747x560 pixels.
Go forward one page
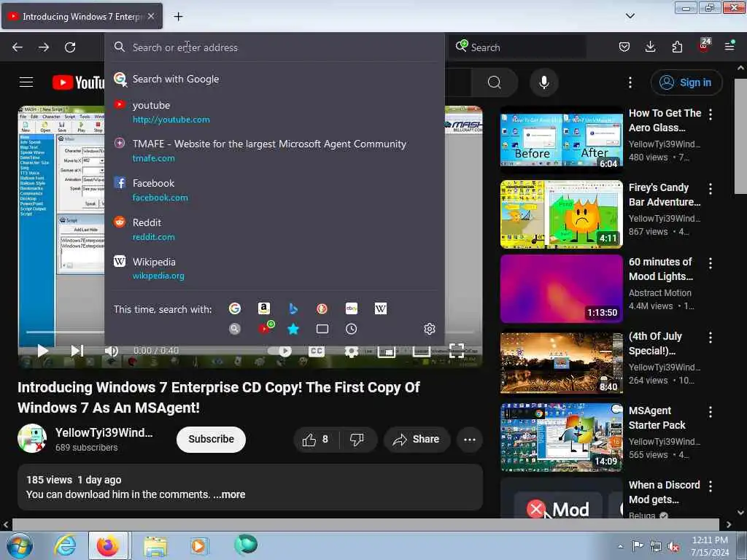[44, 47]
